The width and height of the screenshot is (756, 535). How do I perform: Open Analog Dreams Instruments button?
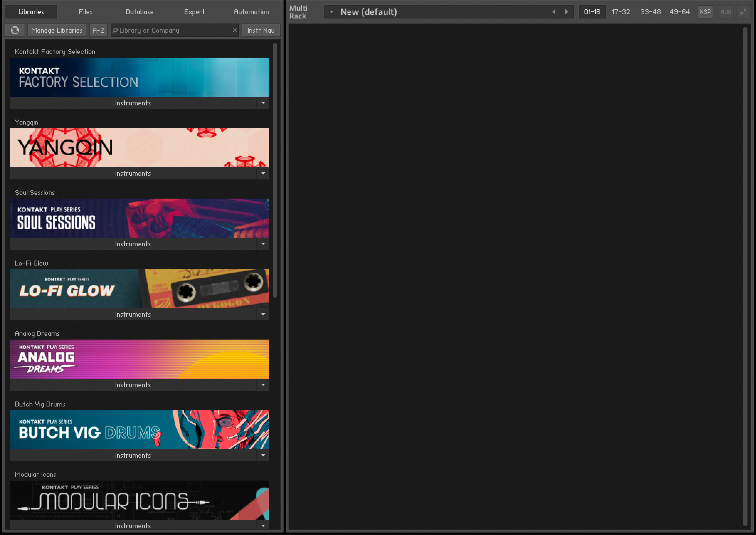(133, 385)
